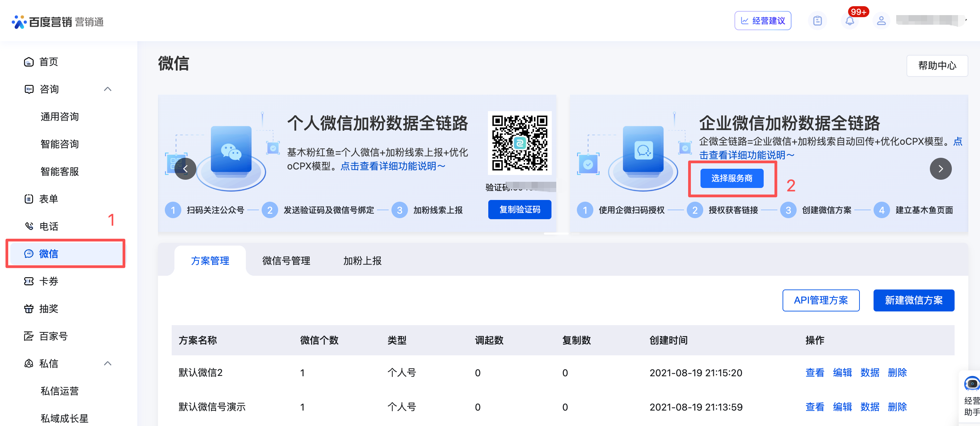Screen dimensions: 980x426
Task: Click the 咨询 chat icon in sidebar
Action: point(29,89)
